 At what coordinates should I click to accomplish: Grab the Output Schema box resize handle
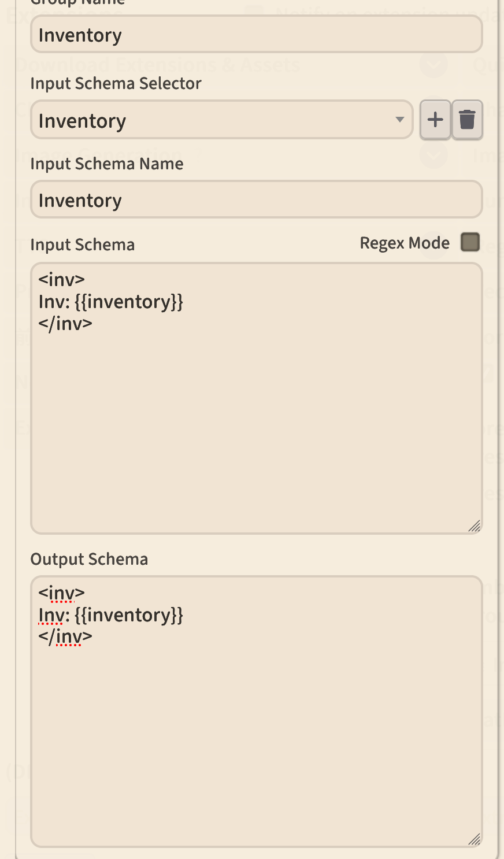point(474,839)
